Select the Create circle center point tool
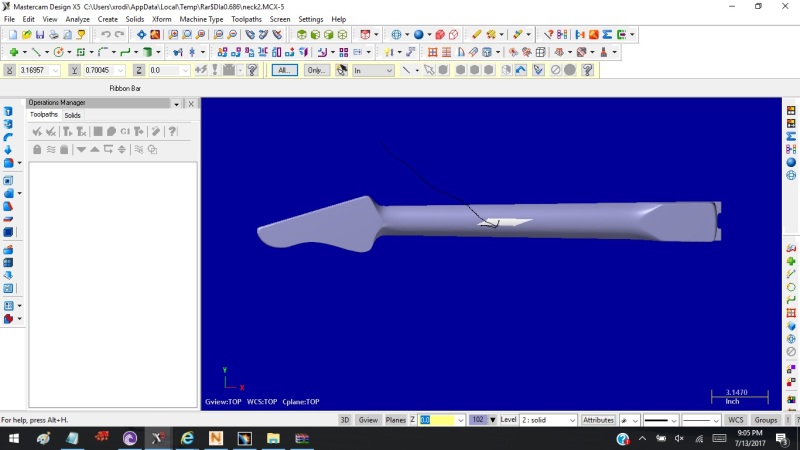The height and width of the screenshot is (450, 800). (59, 52)
